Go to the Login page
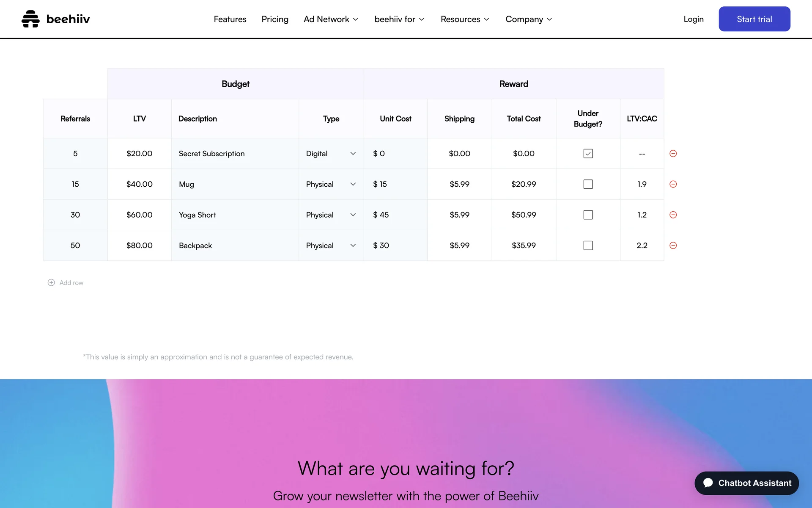812x508 pixels. pyautogui.click(x=693, y=19)
